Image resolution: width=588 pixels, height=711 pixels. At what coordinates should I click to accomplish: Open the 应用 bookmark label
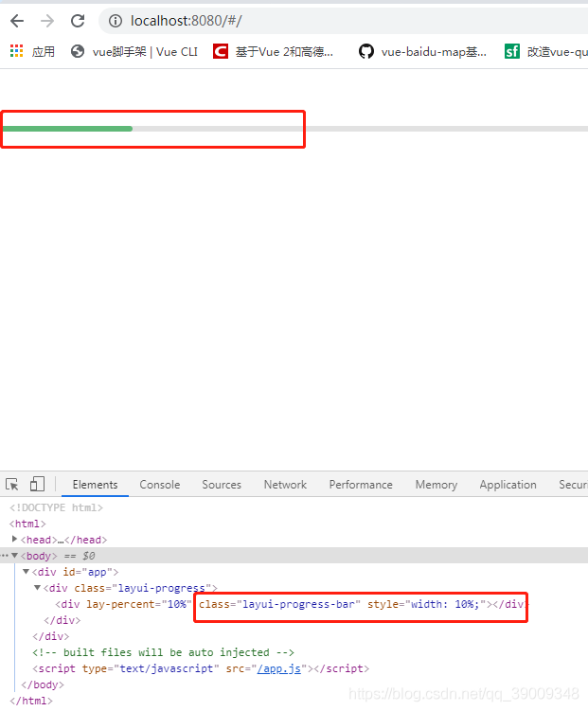coord(43,51)
